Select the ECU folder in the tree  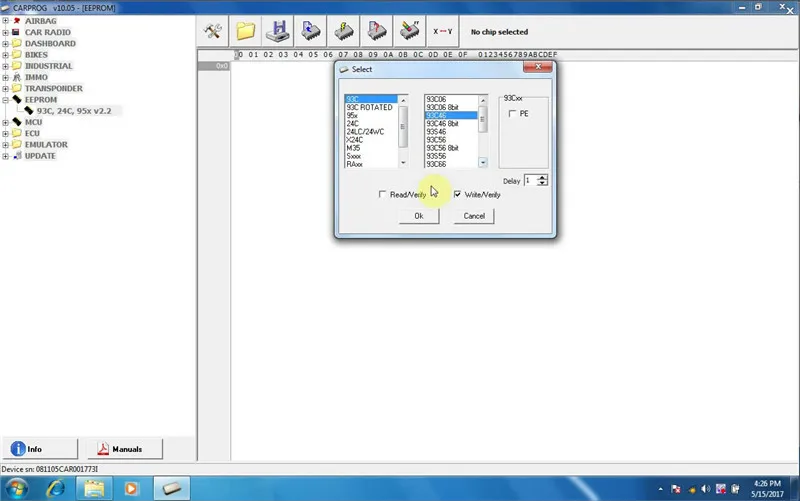pyautogui.click(x=32, y=133)
